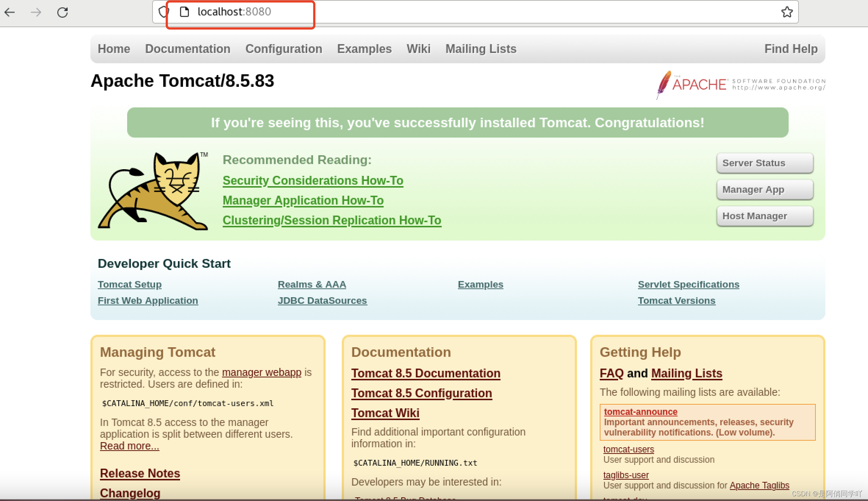Click Find Help in the navigation bar
Image resolution: width=868 pixels, height=501 pixels.
[791, 49]
